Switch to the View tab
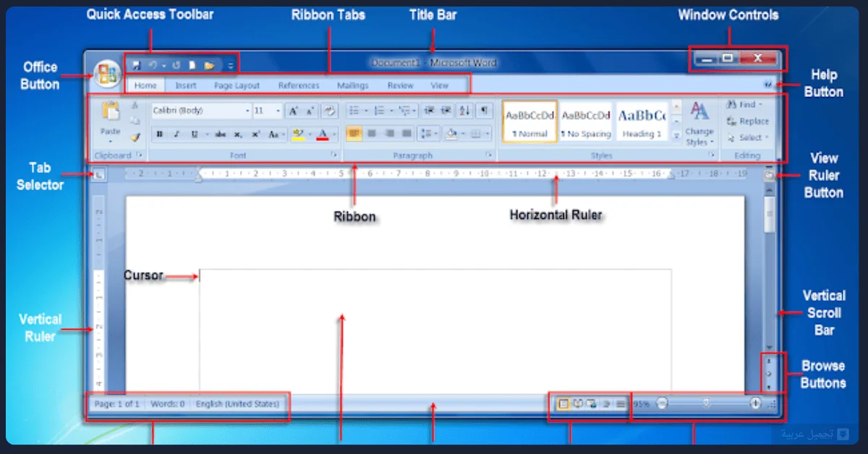 pos(440,85)
